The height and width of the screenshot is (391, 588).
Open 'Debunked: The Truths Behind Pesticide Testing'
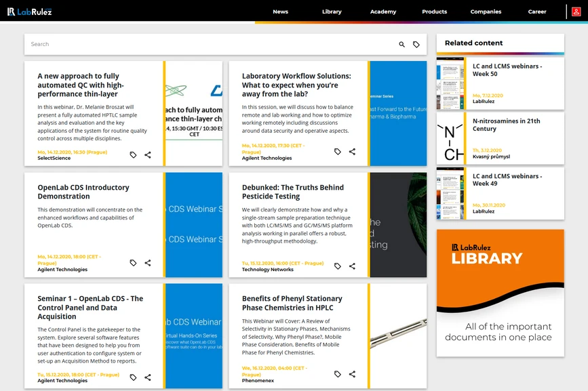(x=293, y=192)
